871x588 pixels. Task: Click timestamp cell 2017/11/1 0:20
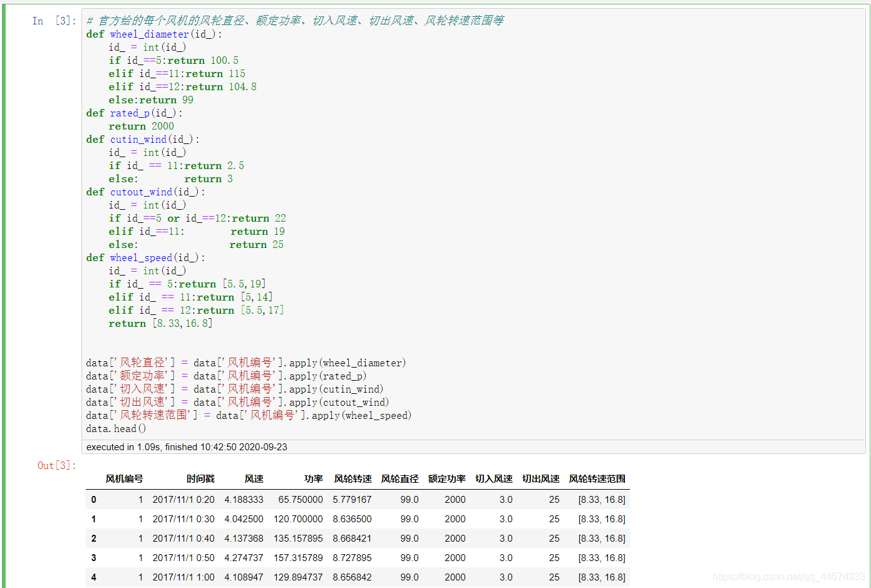click(183, 500)
